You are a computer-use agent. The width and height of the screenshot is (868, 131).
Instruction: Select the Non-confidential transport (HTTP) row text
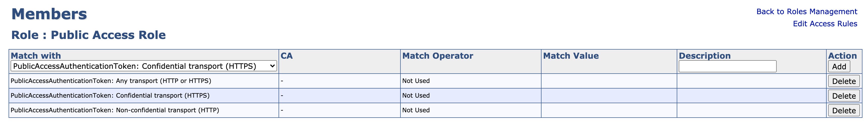(115, 110)
